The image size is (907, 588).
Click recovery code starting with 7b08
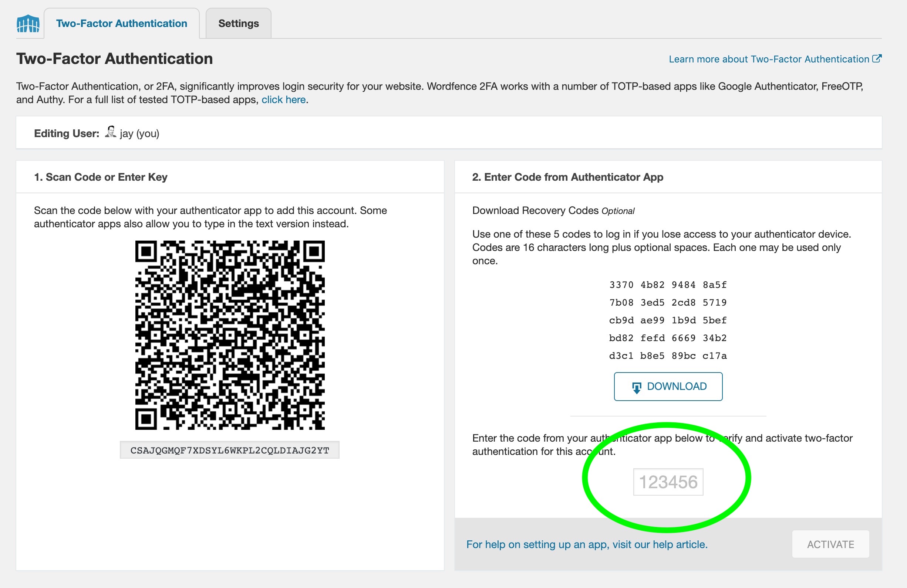click(668, 303)
